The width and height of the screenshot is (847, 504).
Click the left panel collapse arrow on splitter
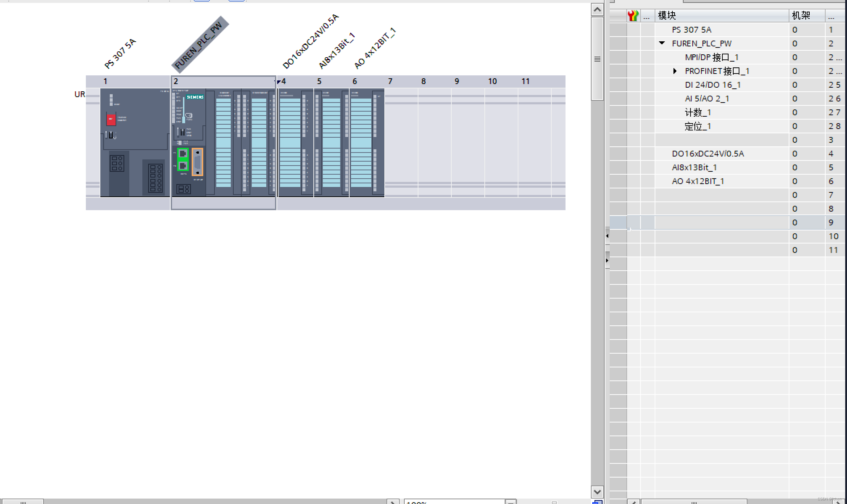point(607,236)
